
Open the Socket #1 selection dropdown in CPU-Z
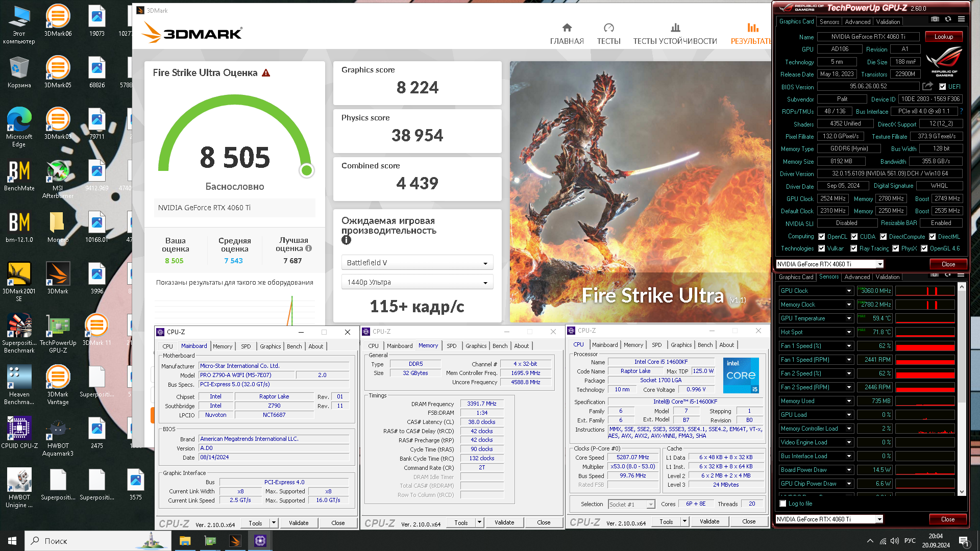coord(631,504)
